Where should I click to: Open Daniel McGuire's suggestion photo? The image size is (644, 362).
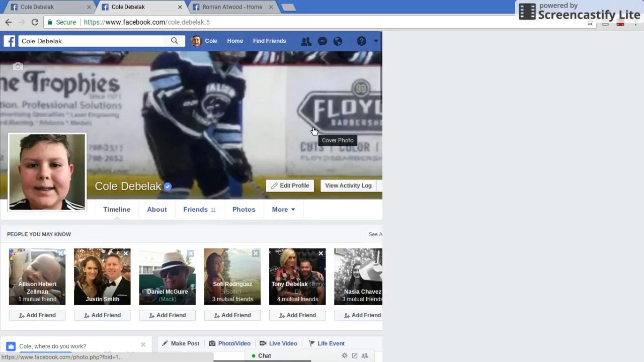coord(167,277)
